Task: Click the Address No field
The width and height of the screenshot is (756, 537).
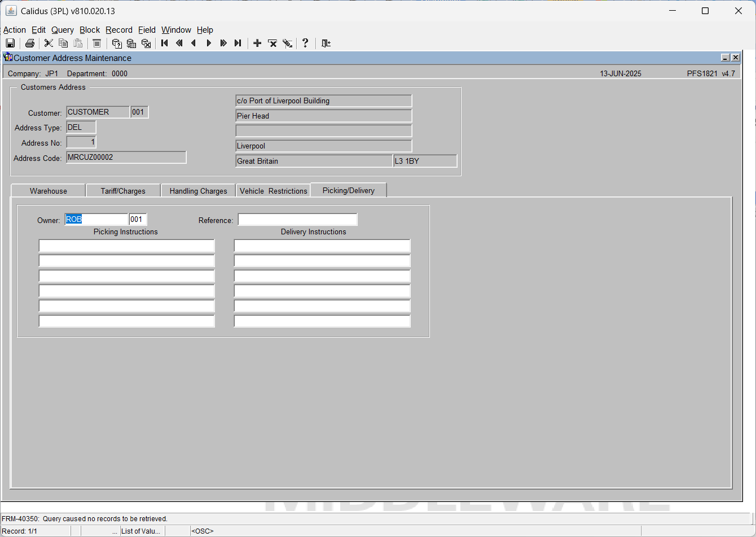Action: pyautogui.click(x=81, y=142)
